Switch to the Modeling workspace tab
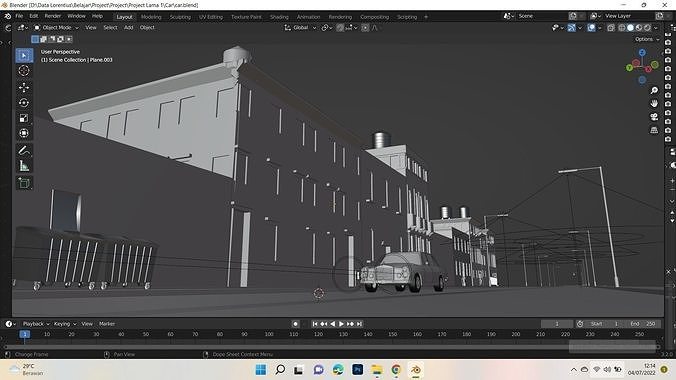The image size is (676, 380). 151,17
